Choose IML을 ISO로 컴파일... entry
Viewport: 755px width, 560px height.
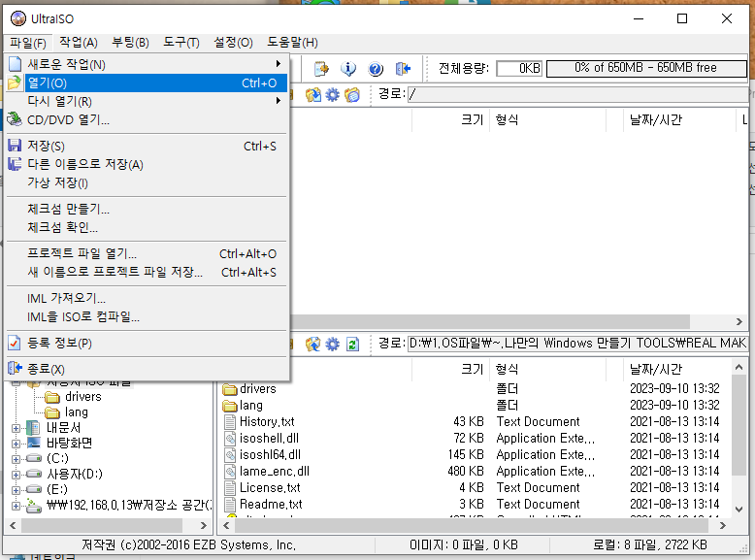146,316
